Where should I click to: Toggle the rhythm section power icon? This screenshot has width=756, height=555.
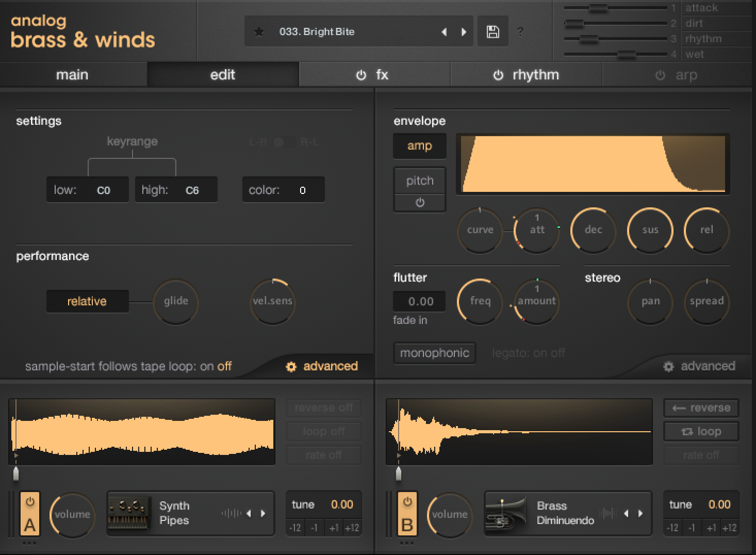coord(498,75)
